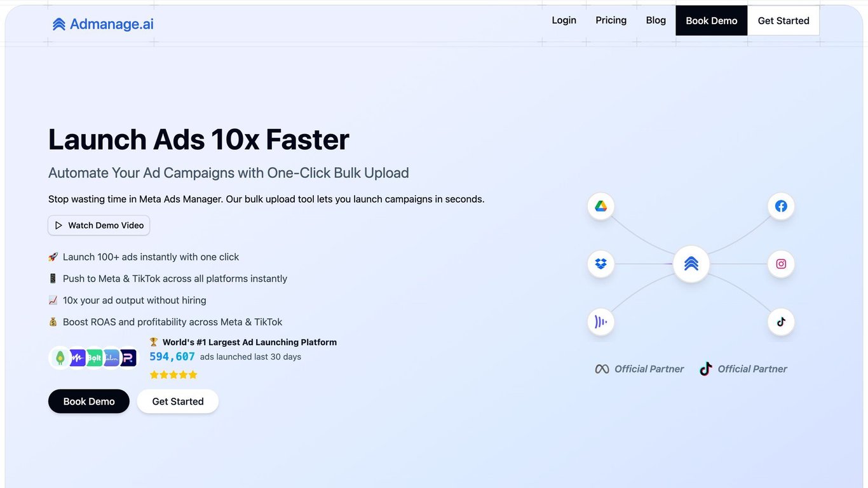Click the purple waveform customer logo
Viewport: 868px width, 488px height.
click(78, 358)
